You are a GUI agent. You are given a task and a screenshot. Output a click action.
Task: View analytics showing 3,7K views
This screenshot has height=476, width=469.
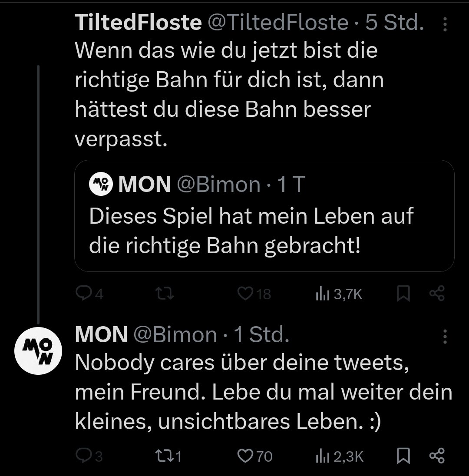coord(339,294)
